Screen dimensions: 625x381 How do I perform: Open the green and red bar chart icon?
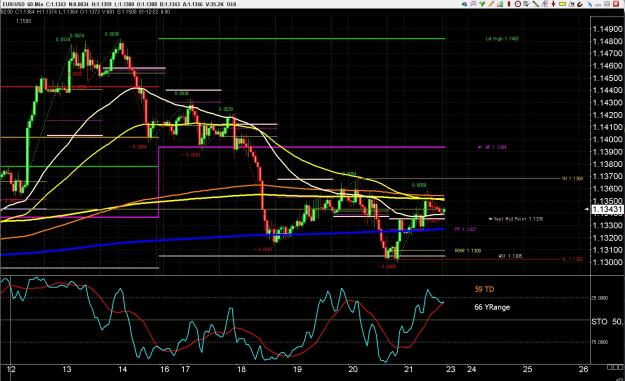[x=500, y=4]
